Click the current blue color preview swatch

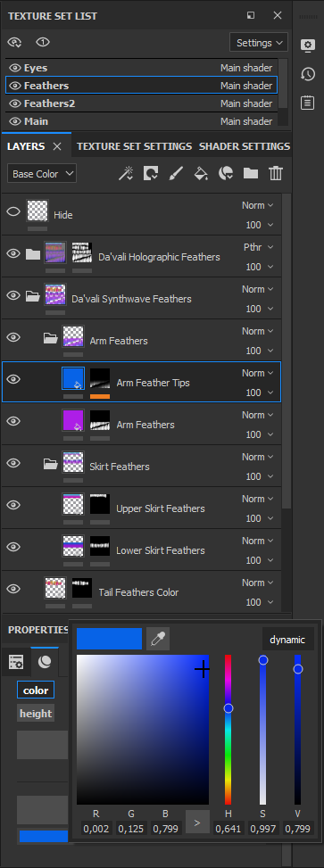point(109,639)
